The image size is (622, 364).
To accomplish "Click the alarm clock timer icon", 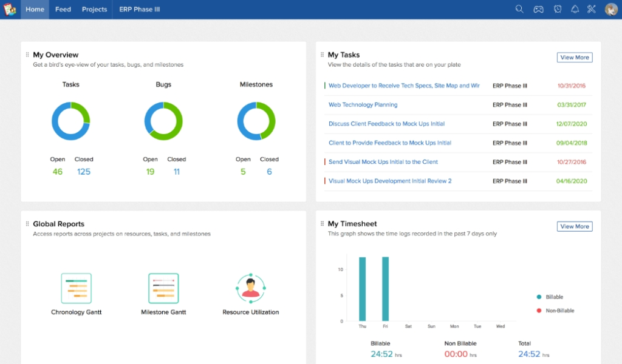I will pos(558,9).
